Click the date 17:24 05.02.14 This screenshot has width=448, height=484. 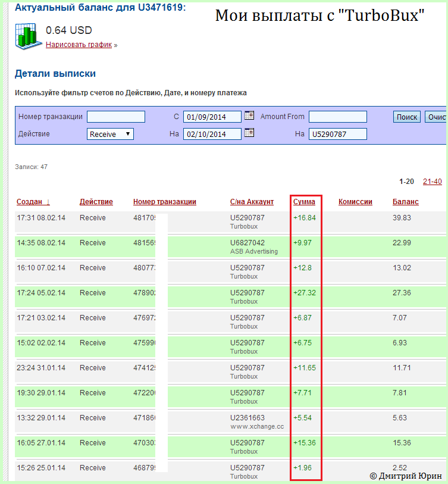tap(41, 293)
